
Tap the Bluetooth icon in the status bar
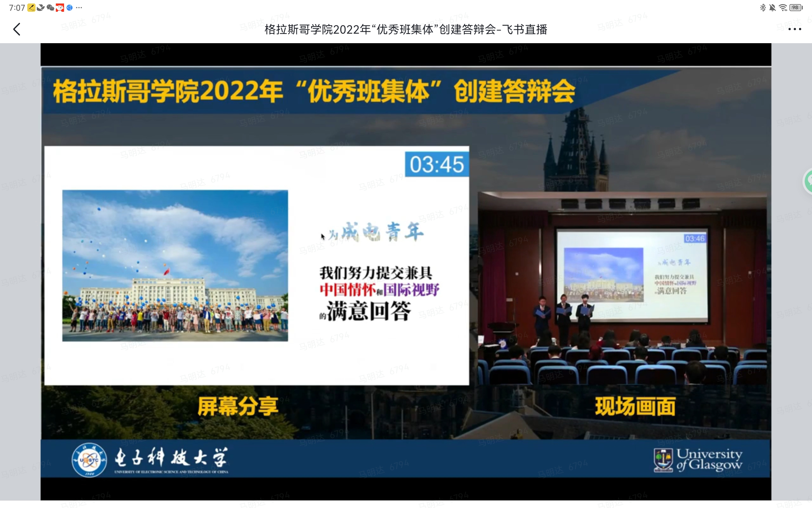(763, 7)
